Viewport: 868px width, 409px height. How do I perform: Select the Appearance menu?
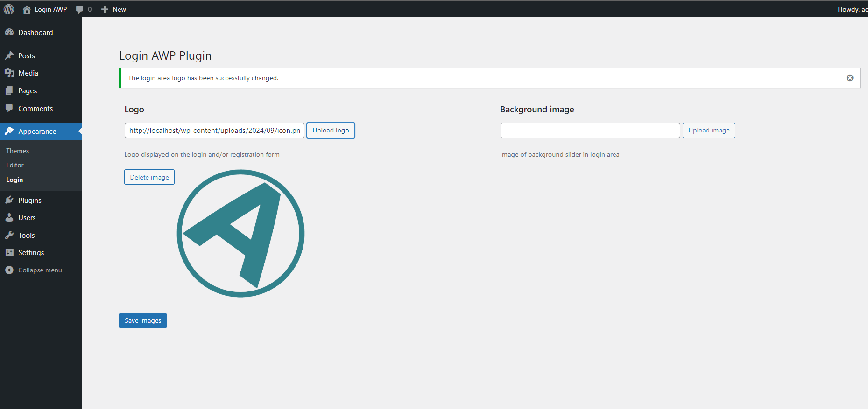[x=41, y=131]
